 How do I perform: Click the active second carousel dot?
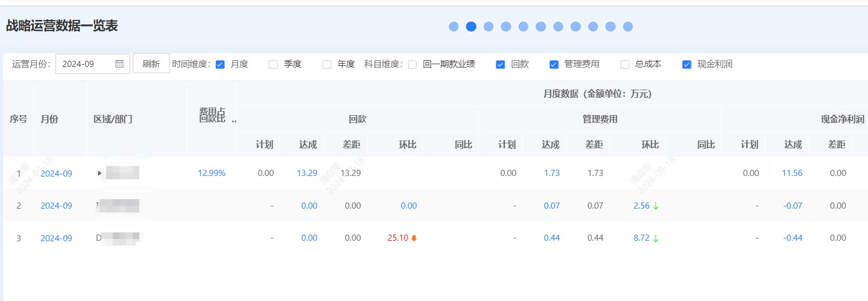coord(471,27)
